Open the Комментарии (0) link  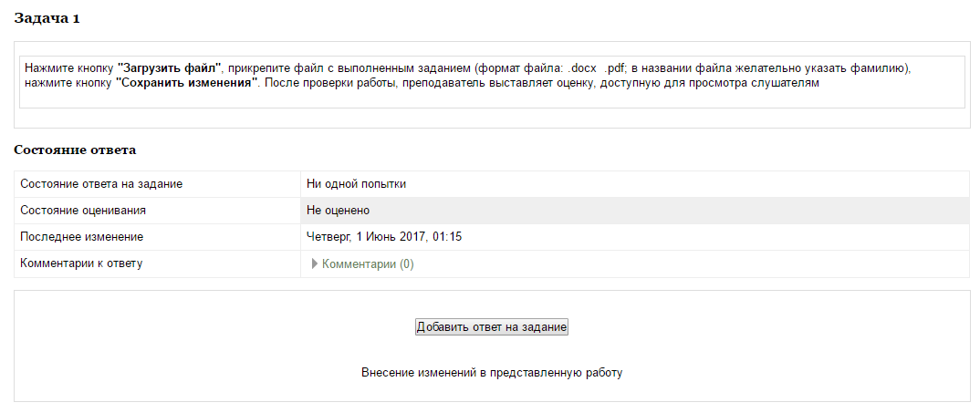[368, 264]
